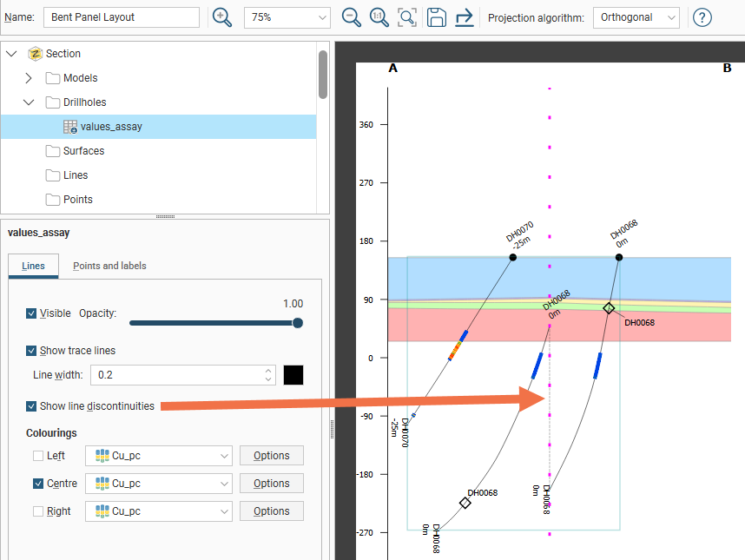Image resolution: width=745 pixels, height=560 pixels.
Task: Click Options button for Right colouring
Action: click(271, 511)
